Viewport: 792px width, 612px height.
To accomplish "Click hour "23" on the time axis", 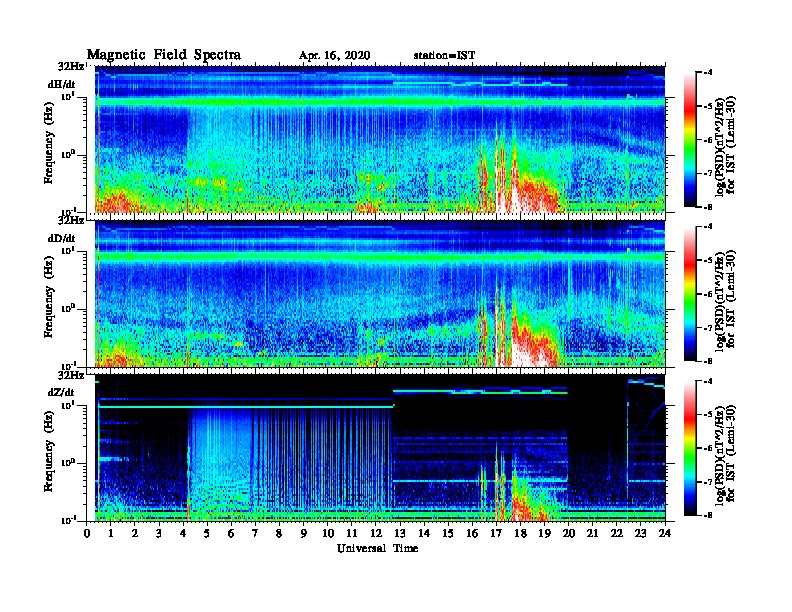I will coord(640,533).
